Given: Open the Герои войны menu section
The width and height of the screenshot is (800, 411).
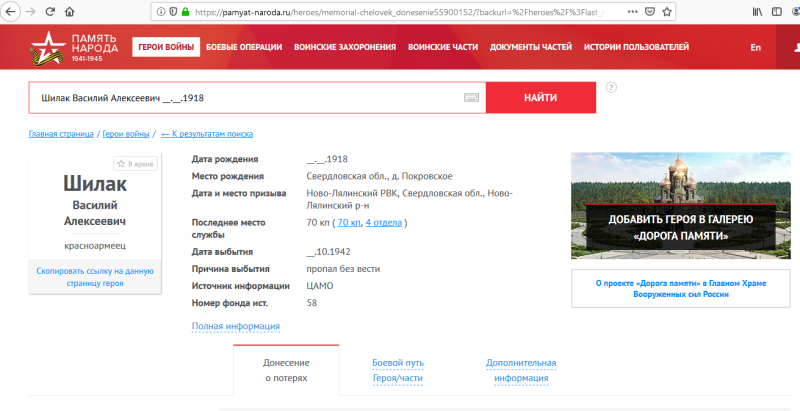Looking at the screenshot, I should pyautogui.click(x=166, y=47).
